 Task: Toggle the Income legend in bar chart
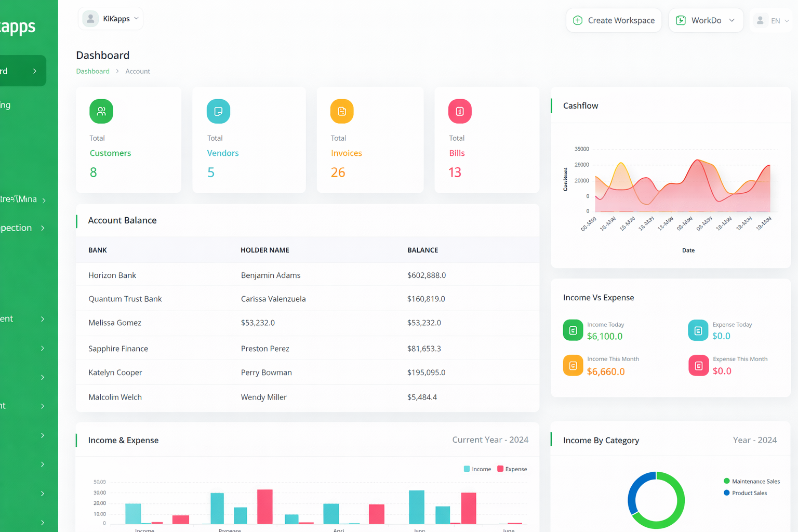[477, 469]
